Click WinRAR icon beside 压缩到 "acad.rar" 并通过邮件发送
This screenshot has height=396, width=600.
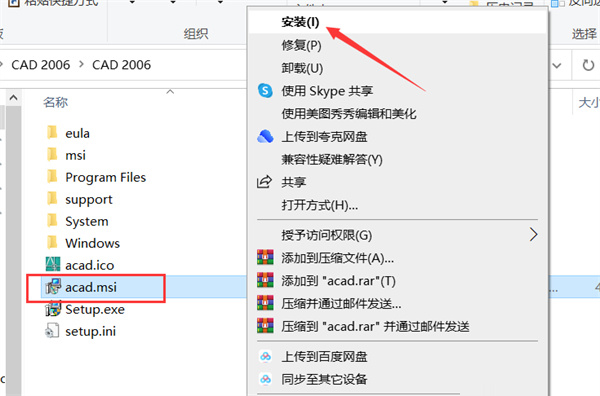pos(265,326)
